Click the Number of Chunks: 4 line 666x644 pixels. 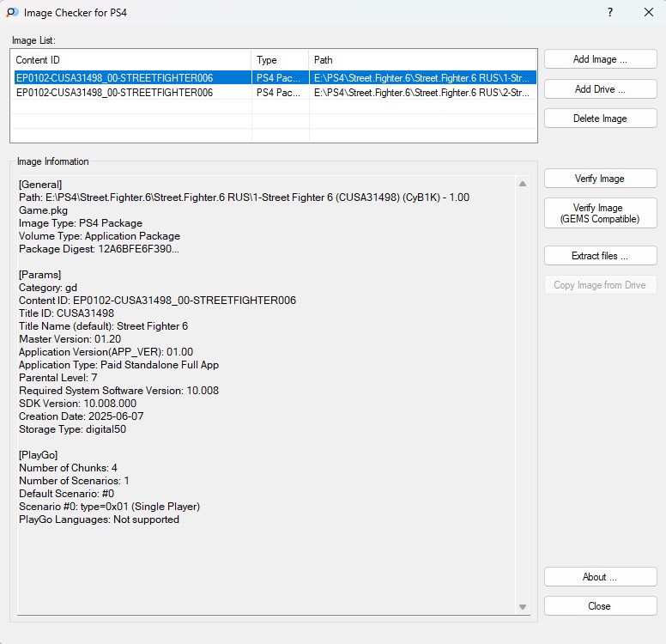tap(68, 468)
